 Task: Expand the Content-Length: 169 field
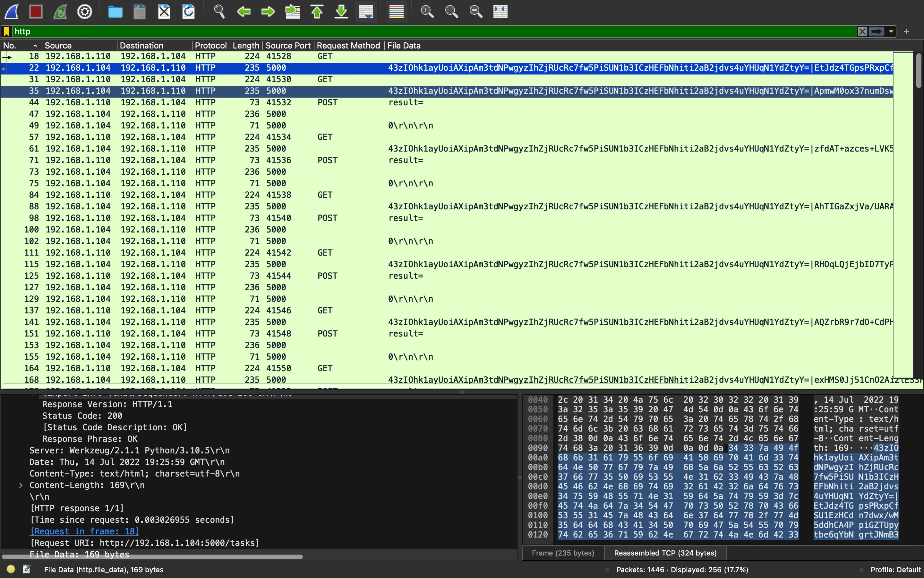tap(21, 485)
